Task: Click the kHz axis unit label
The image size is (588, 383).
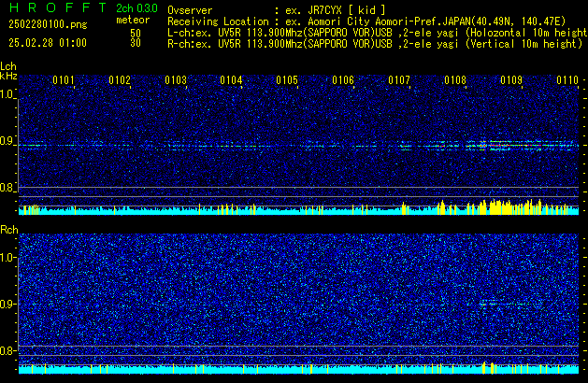Action: [8, 76]
